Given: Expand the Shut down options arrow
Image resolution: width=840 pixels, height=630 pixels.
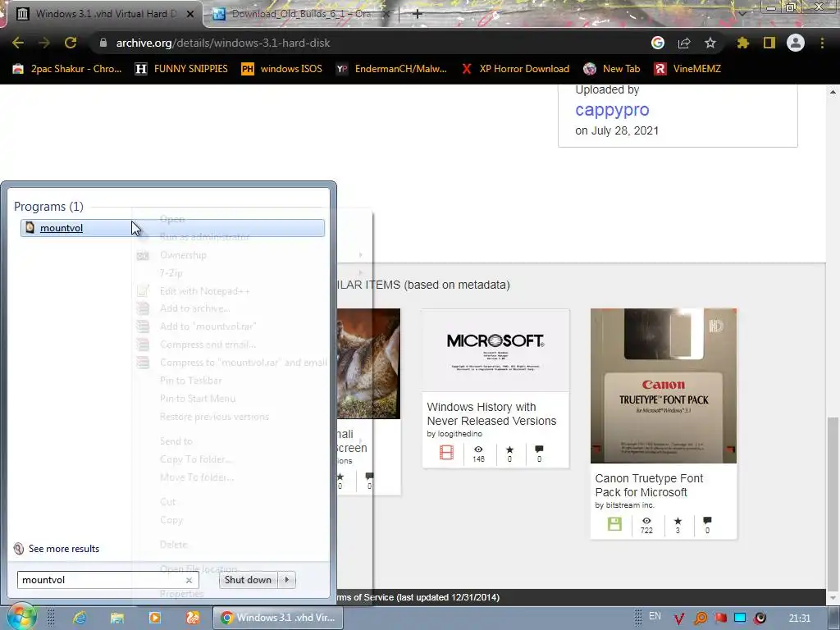Looking at the screenshot, I should tap(287, 580).
